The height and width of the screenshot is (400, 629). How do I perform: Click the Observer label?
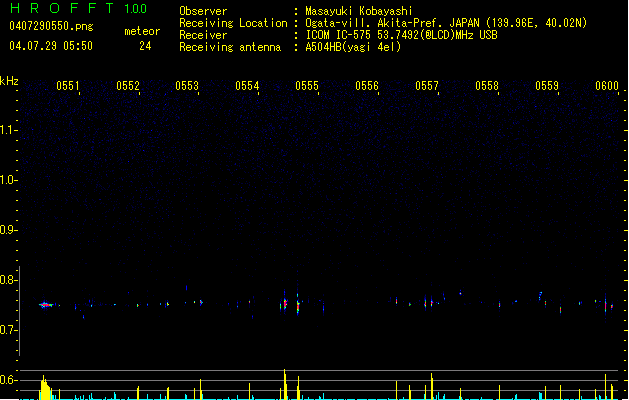point(203,11)
